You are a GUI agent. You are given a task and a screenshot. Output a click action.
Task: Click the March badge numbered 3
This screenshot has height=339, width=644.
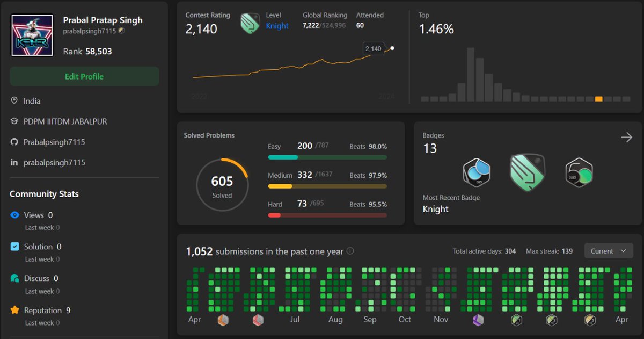589,320
